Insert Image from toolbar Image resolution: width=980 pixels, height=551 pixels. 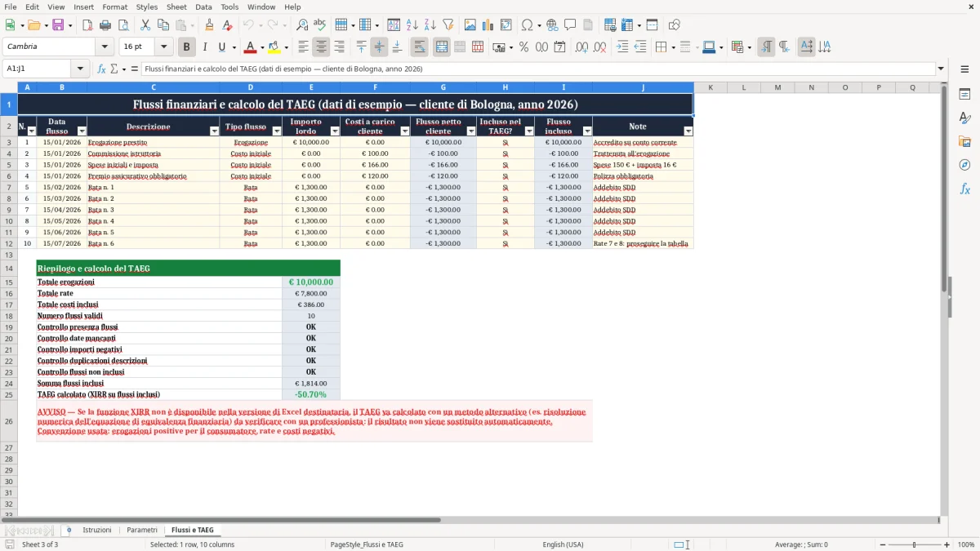click(x=470, y=25)
